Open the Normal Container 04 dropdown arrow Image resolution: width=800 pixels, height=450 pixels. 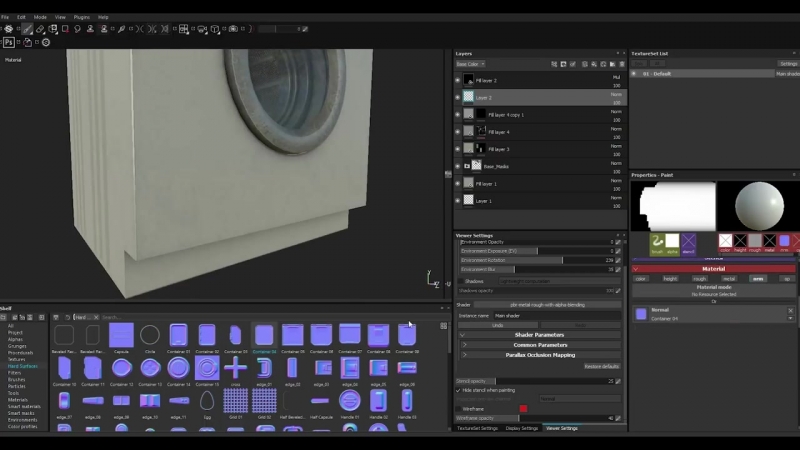pos(790,318)
